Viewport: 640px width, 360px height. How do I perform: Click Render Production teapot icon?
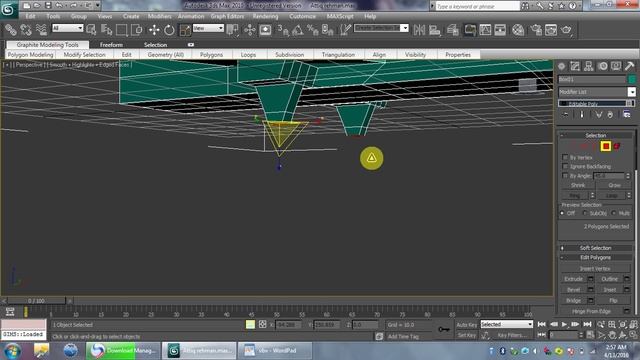[x=567, y=30]
